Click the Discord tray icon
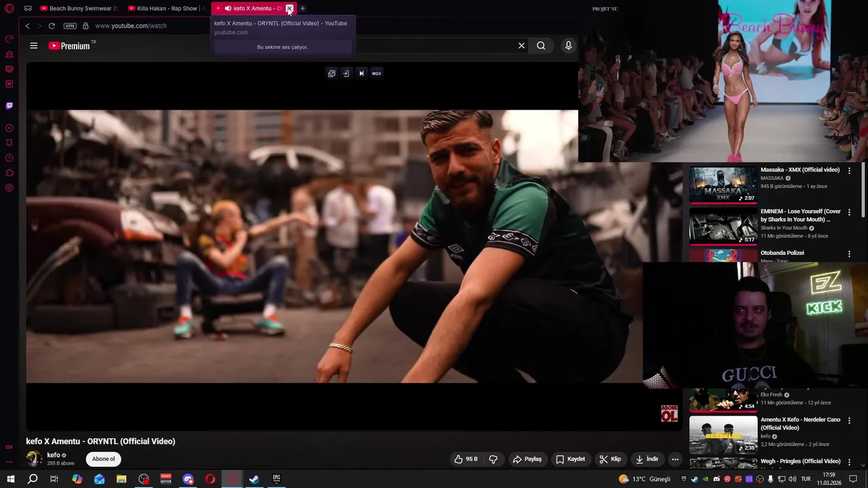 (x=717, y=479)
